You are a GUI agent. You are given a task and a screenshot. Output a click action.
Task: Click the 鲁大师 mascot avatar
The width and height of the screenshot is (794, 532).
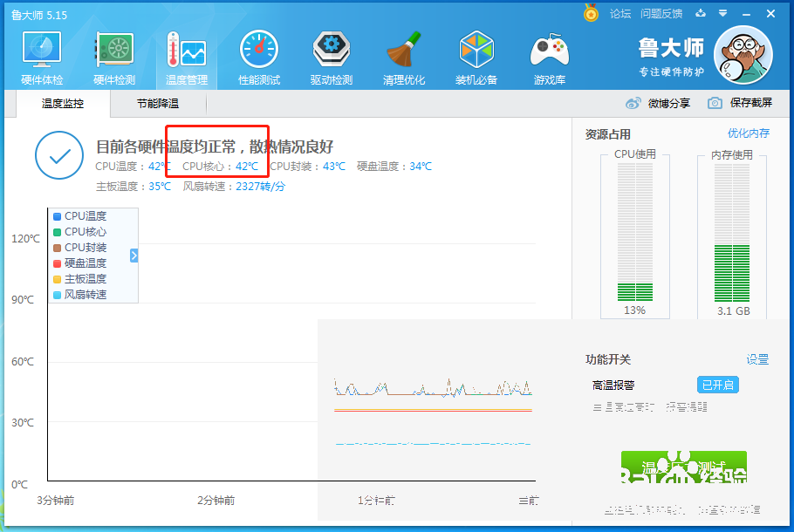pos(743,55)
